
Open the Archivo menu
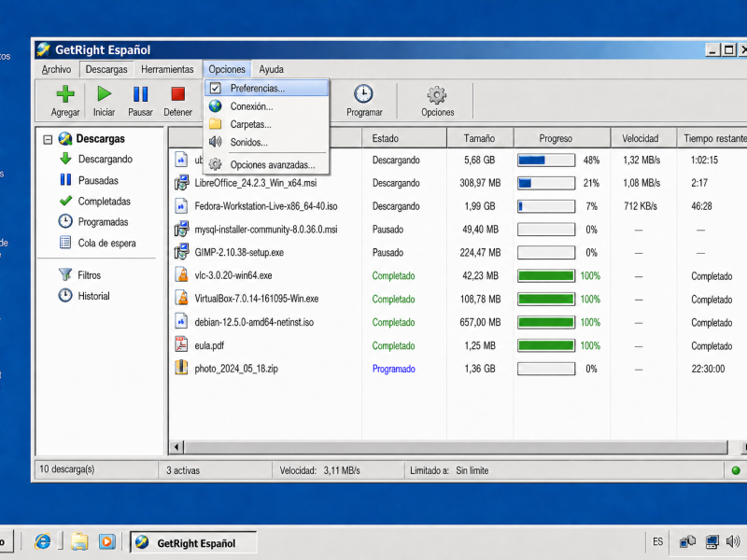point(56,69)
